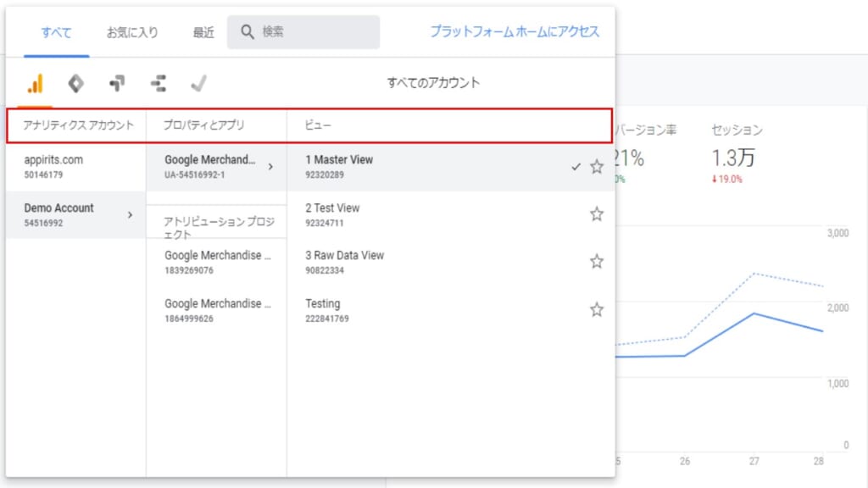Select the Optimize product icon

(117, 84)
